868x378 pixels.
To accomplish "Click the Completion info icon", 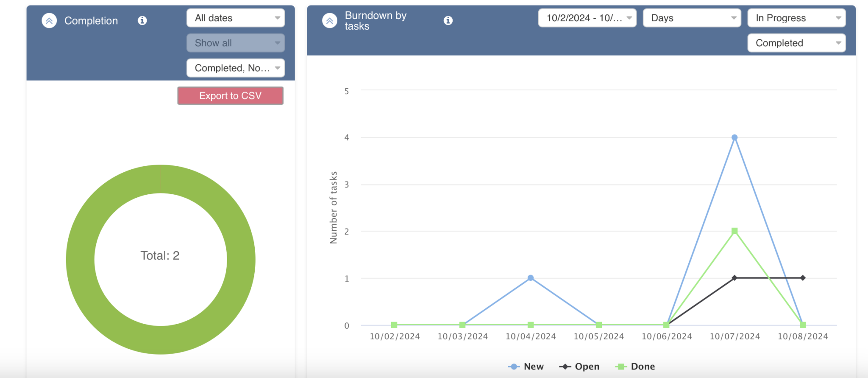I will 142,20.
